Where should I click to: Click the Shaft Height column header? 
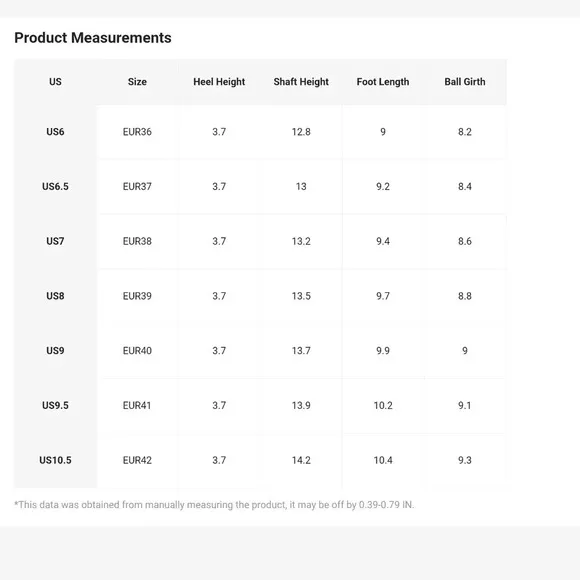(301, 82)
